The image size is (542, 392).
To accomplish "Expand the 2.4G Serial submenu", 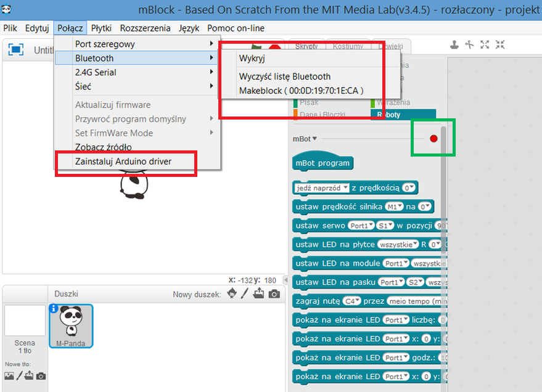I will (137, 72).
